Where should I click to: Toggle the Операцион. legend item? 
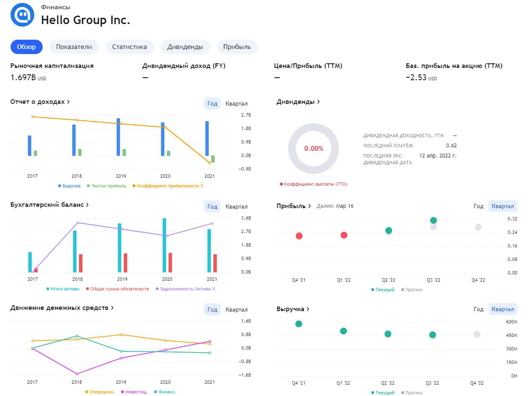(x=100, y=392)
